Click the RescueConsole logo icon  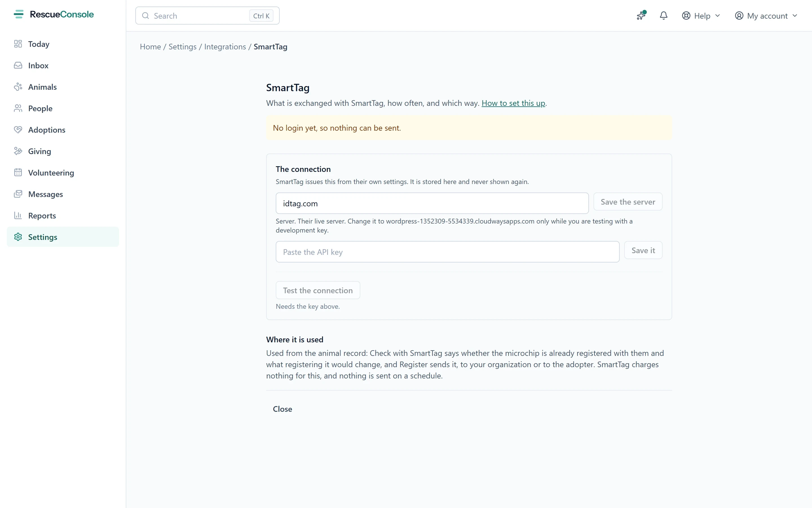point(18,14)
